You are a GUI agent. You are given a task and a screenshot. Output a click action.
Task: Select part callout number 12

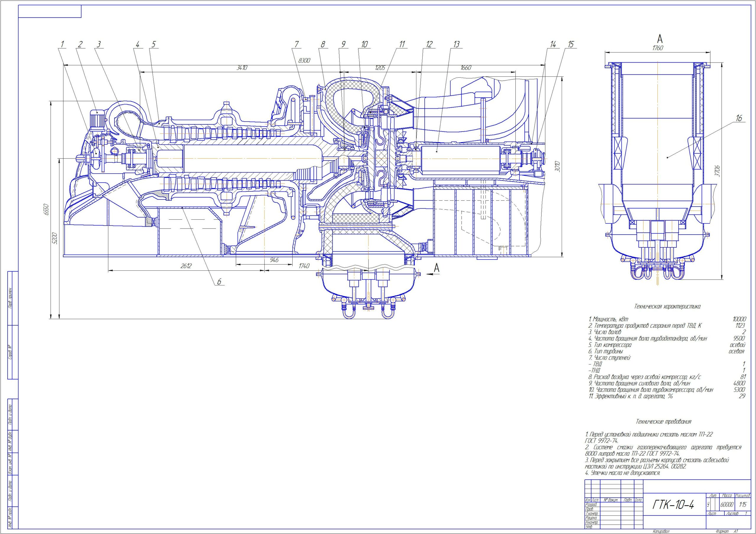point(429,44)
